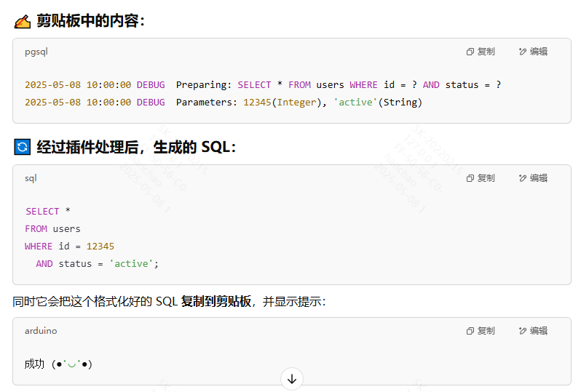Edit the pgsql code block

pyautogui.click(x=533, y=52)
